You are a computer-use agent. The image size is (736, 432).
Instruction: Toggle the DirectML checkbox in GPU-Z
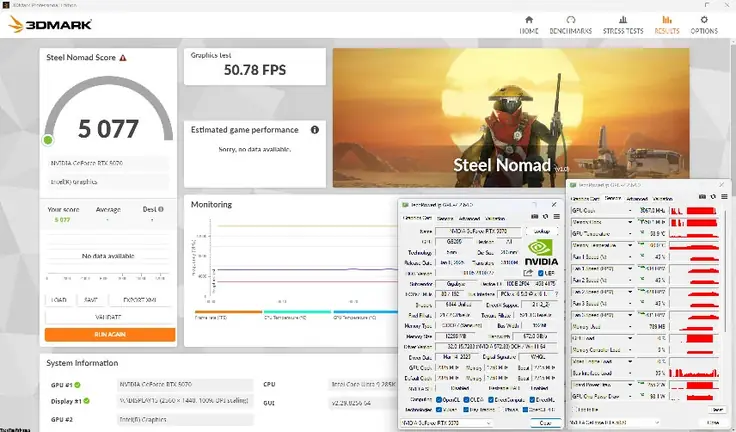click(x=532, y=400)
